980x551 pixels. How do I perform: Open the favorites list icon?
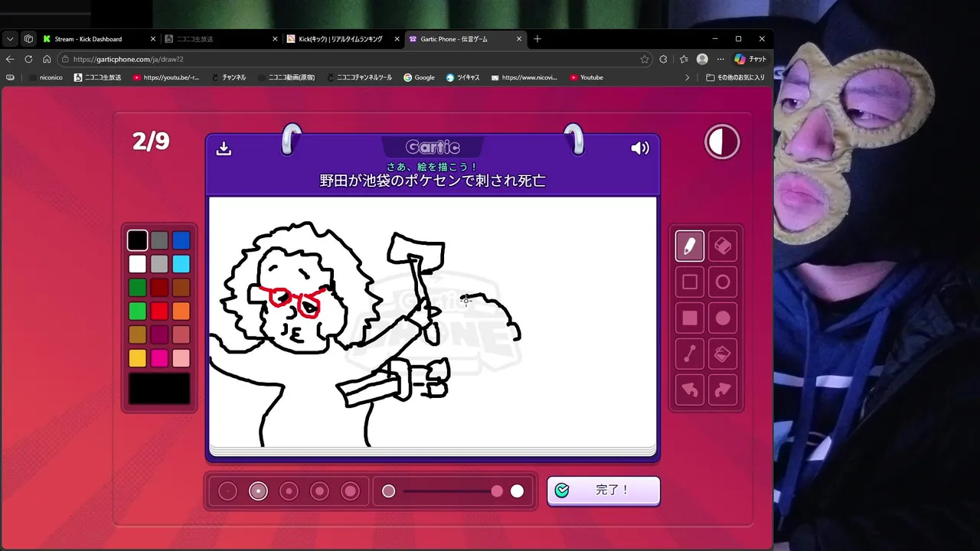click(684, 59)
